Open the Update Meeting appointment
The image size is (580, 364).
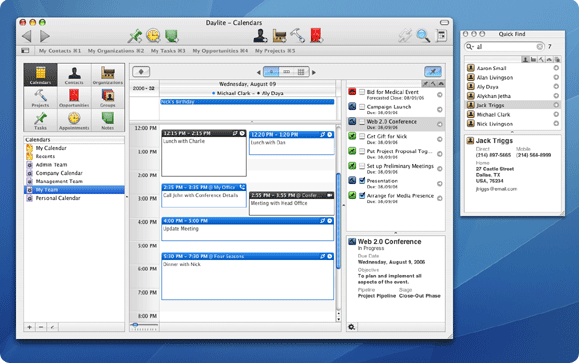pyautogui.click(x=247, y=229)
